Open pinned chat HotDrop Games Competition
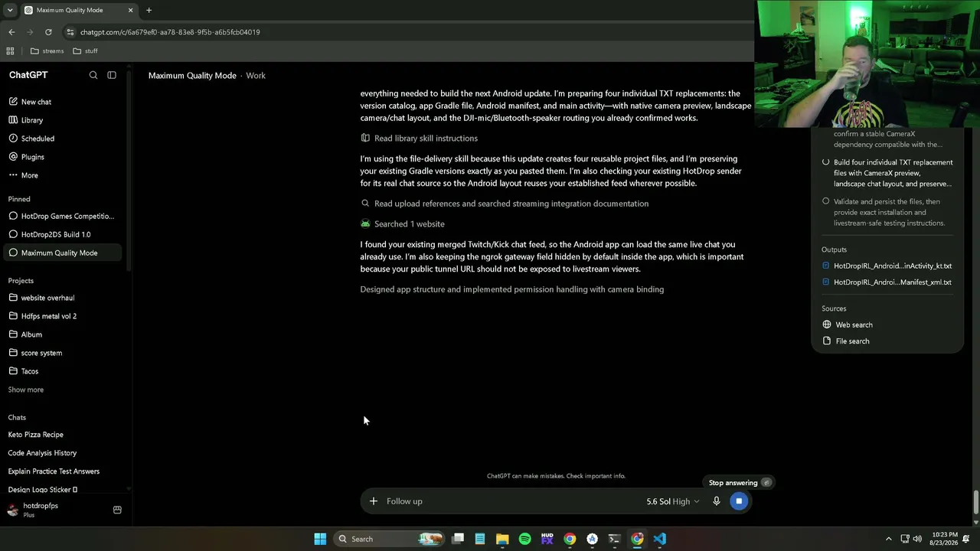Image resolution: width=980 pixels, height=551 pixels. (x=64, y=216)
